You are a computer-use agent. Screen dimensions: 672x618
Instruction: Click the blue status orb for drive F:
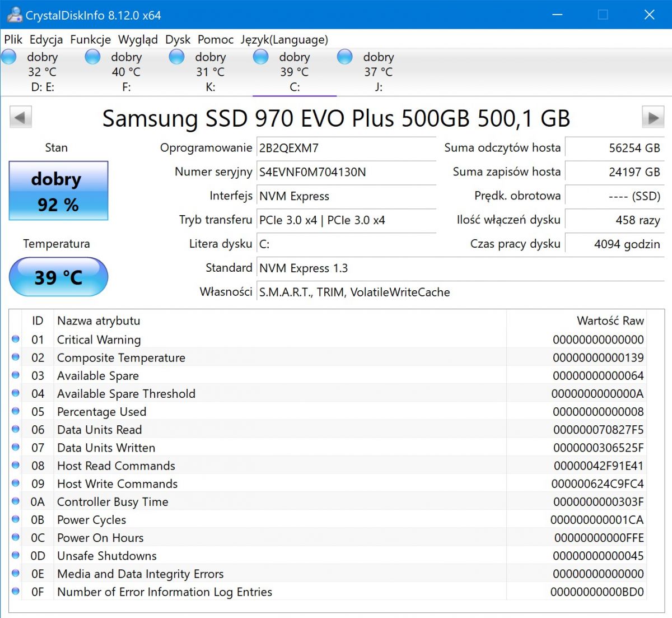click(92, 57)
